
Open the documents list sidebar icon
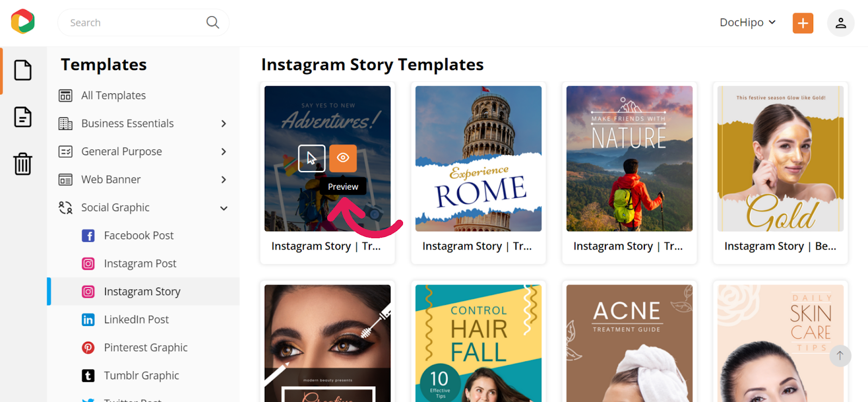tap(23, 117)
